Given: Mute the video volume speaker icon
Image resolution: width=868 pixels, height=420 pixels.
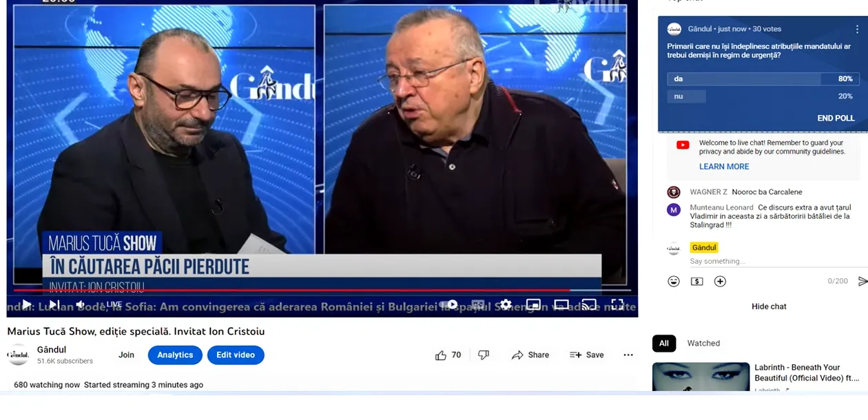Looking at the screenshot, I should tap(81, 304).
